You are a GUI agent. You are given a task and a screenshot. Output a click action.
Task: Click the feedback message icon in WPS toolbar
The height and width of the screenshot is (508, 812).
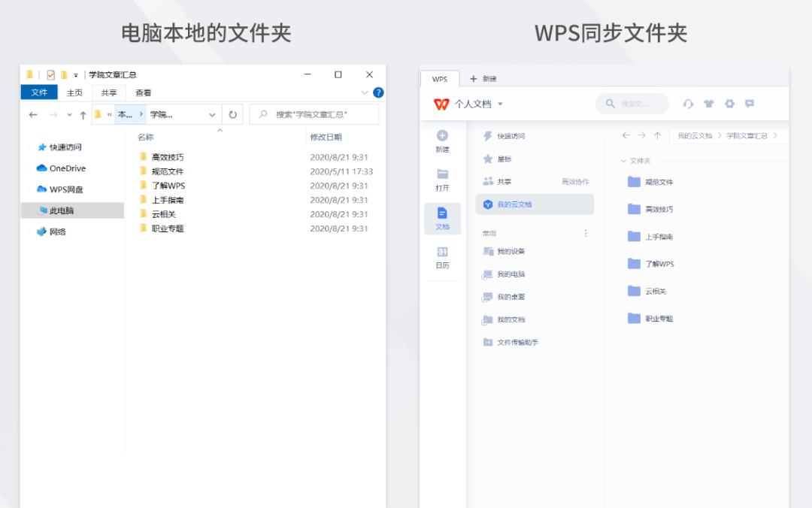[x=750, y=104]
